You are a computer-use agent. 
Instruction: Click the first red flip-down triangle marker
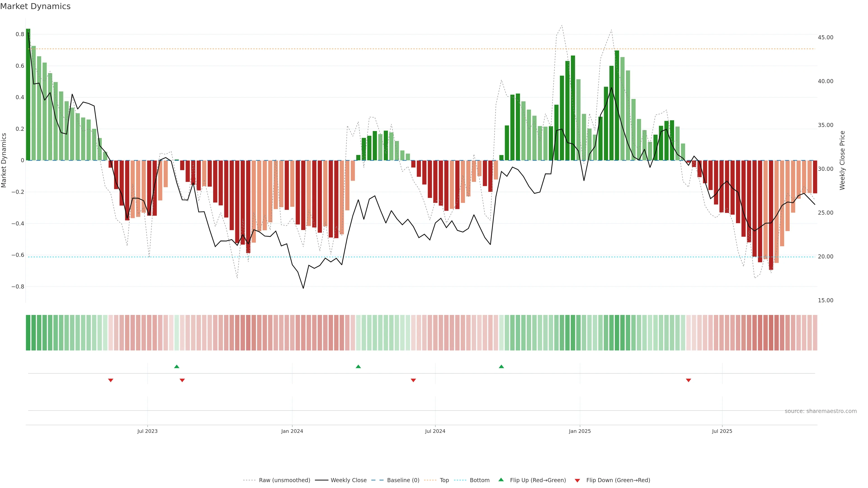[x=111, y=380]
